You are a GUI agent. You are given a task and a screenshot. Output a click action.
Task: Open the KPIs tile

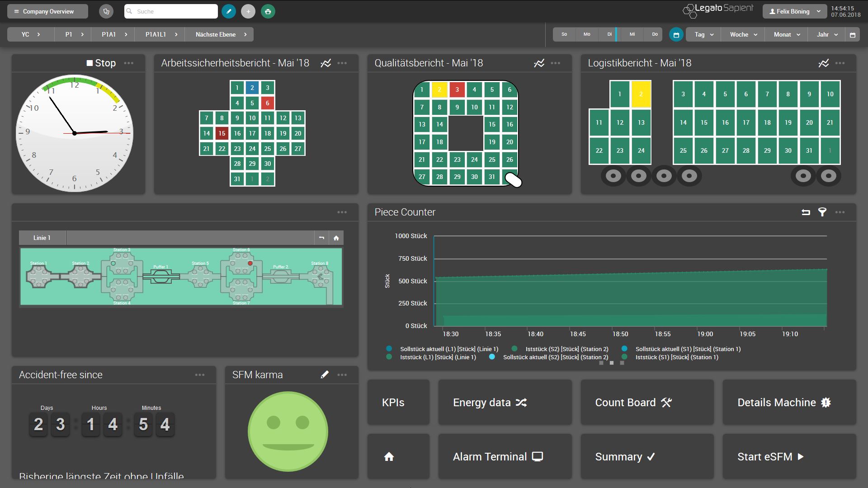[398, 402]
